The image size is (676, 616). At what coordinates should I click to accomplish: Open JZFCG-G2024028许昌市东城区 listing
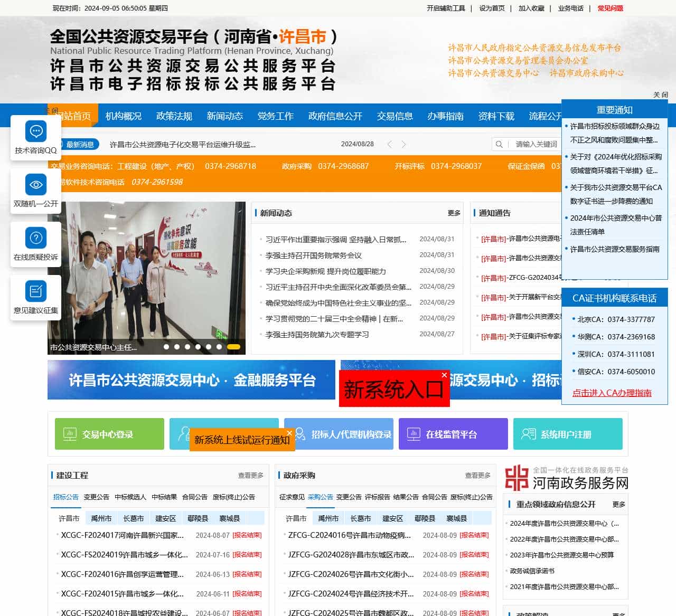(351, 555)
